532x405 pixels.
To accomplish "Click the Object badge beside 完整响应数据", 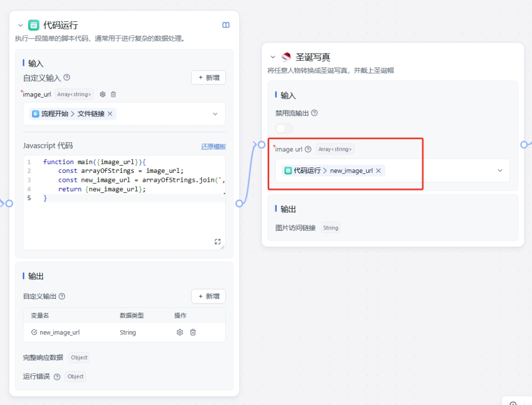I will tap(79, 357).
